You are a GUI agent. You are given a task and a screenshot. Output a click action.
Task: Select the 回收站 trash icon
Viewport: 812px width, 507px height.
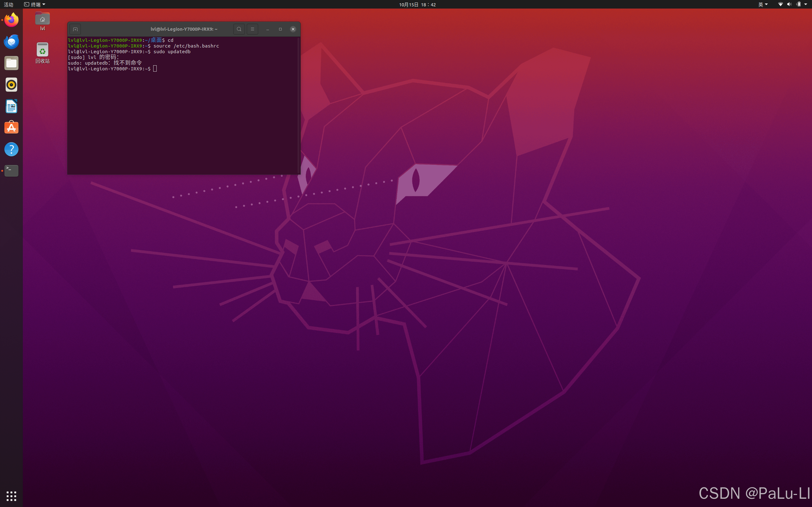pos(43,50)
